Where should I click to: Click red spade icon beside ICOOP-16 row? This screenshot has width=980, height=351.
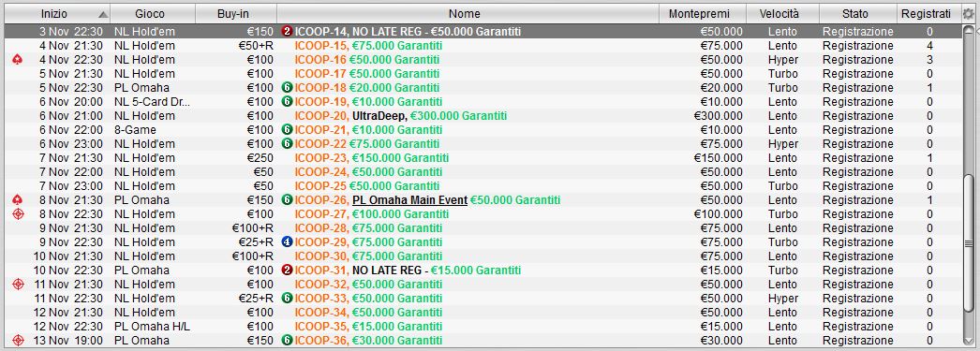pyautogui.click(x=18, y=60)
